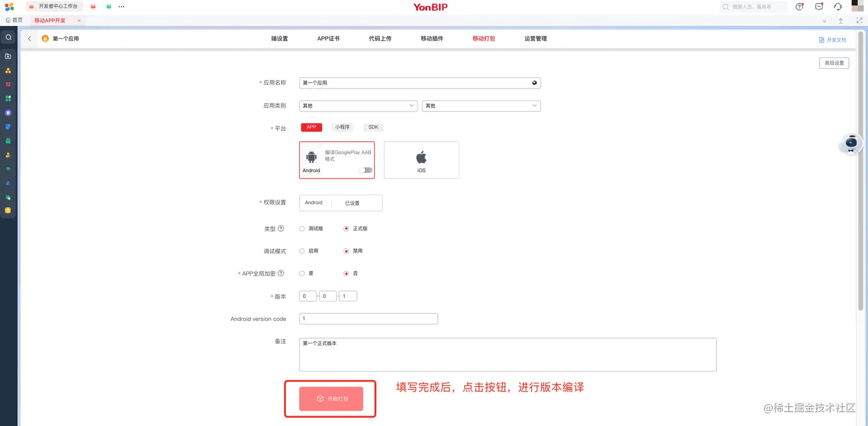The height and width of the screenshot is (426, 868).
Task: Click the user avatar in top-right corner
Action: pyautogui.click(x=858, y=6)
